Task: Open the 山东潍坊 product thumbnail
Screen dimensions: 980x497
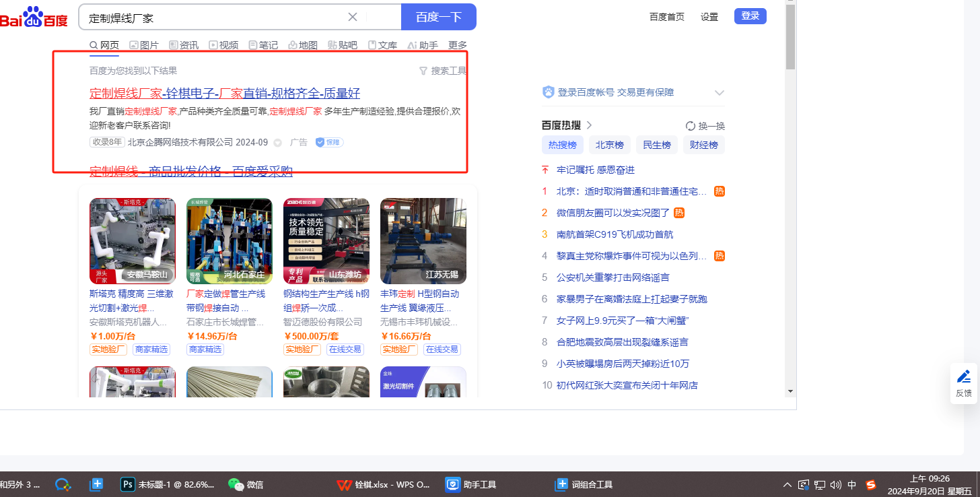Action: [x=326, y=240]
